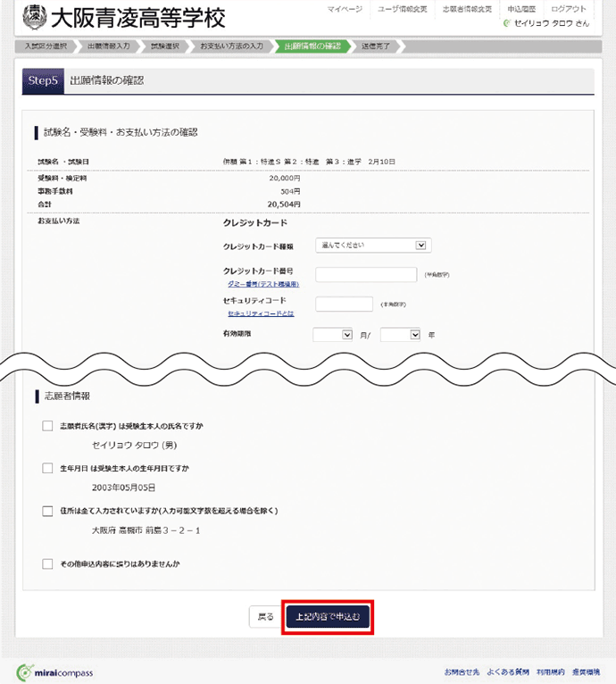Check the 志願者氏名 confirmation checkbox
Screen dimensions: 616x684
pos(47,427)
